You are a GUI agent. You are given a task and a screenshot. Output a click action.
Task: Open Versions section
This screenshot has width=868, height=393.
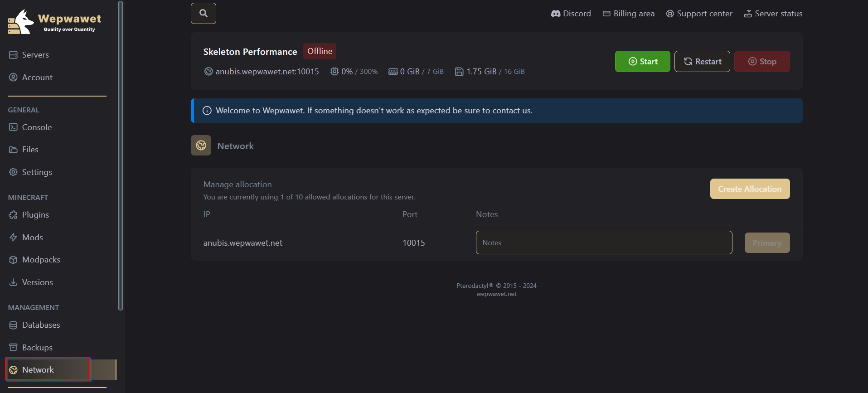31,282
